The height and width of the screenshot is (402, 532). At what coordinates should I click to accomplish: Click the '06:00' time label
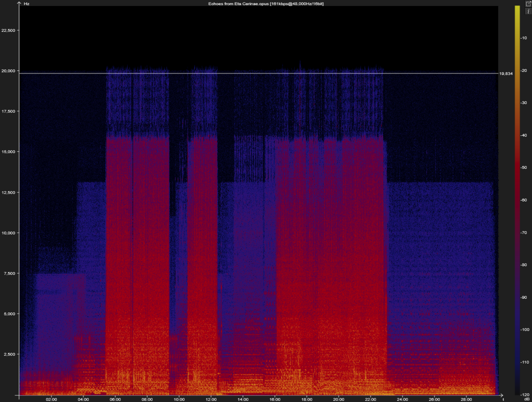click(x=115, y=399)
